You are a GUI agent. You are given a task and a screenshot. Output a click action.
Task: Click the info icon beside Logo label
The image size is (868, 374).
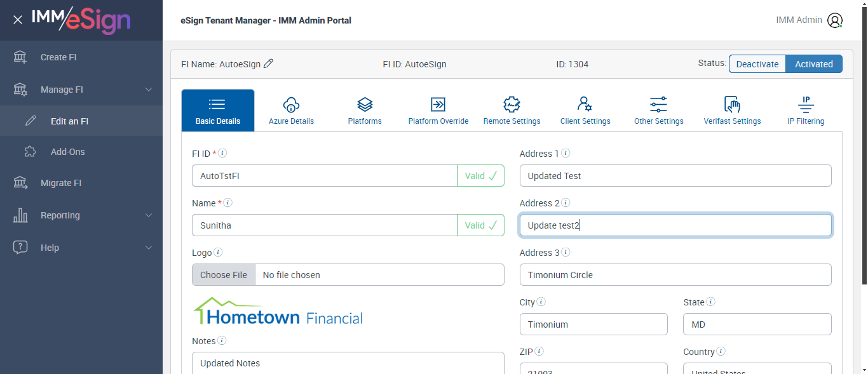(x=218, y=252)
